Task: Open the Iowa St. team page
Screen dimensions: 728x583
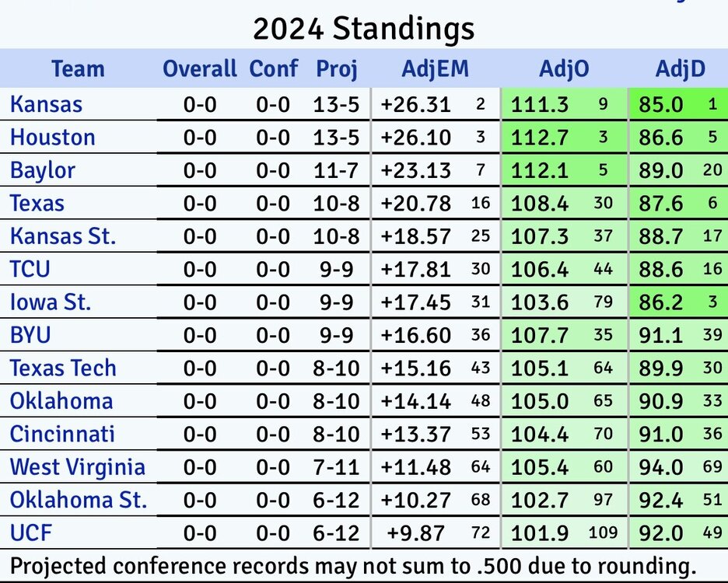Action: (50, 302)
